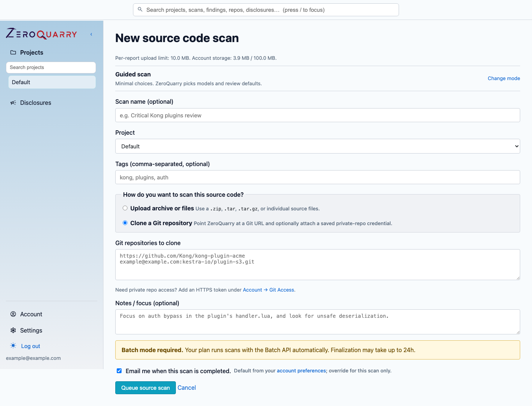Viewport: 532px width, 406px height.
Task: Click the Tags input field
Action: click(318, 177)
